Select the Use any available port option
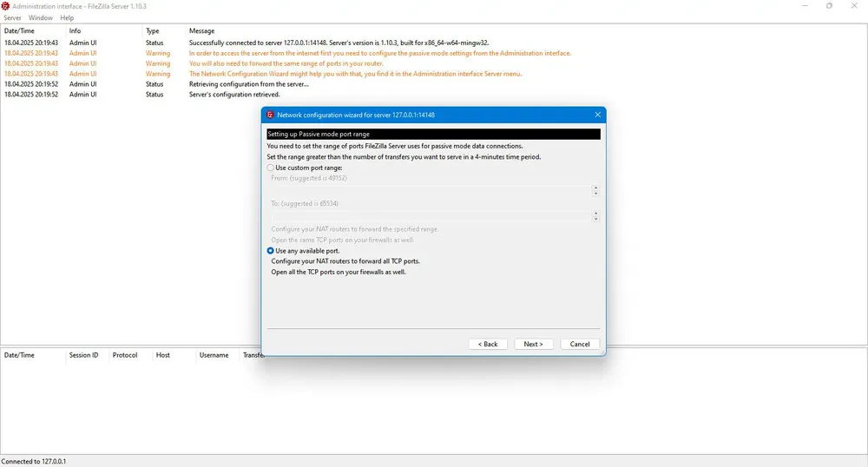This screenshot has width=868, height=467. pyautogui.click(x=271, y=251)
